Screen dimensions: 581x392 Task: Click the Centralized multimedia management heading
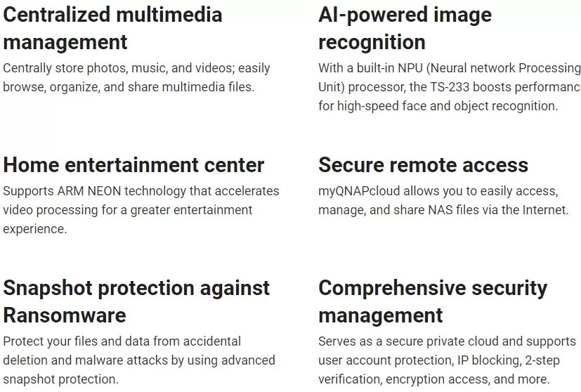click(112, 29)
